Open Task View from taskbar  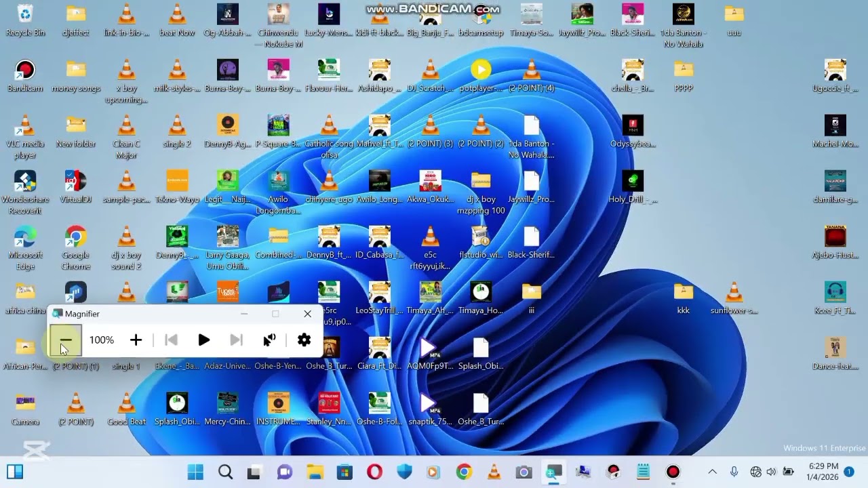click(x=254, y=472)
